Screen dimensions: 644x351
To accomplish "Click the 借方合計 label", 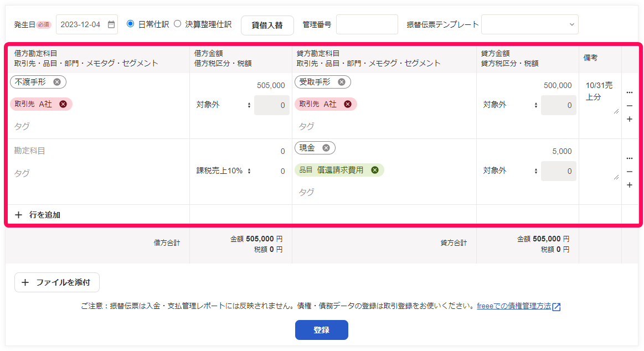I will point(167,243).
